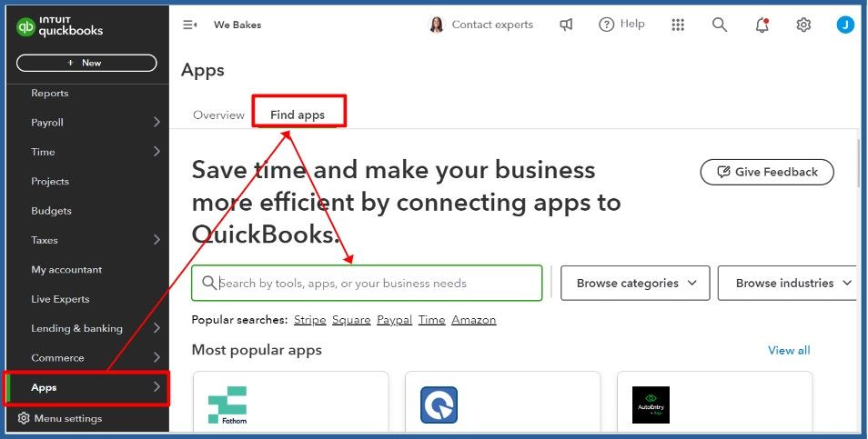
Task: Click the Stripe popular search link
Action: pyautogui.click(x=310, y=320)
